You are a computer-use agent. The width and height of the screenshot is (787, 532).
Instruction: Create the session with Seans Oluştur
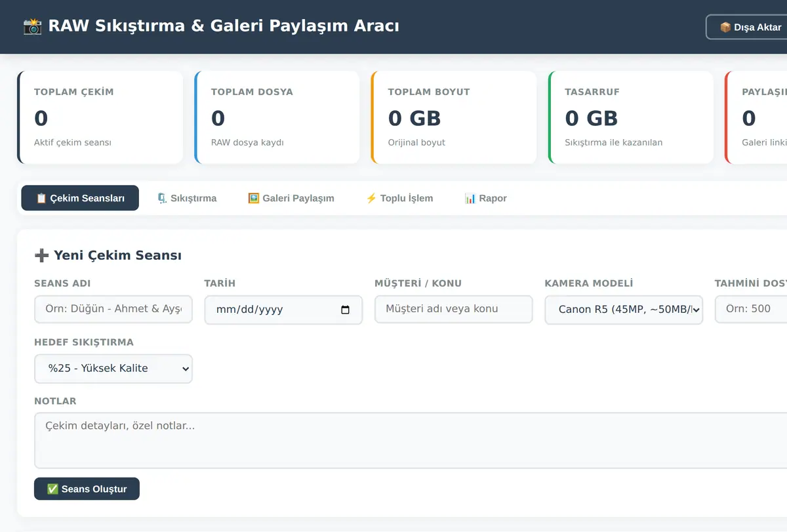[87, 489]
